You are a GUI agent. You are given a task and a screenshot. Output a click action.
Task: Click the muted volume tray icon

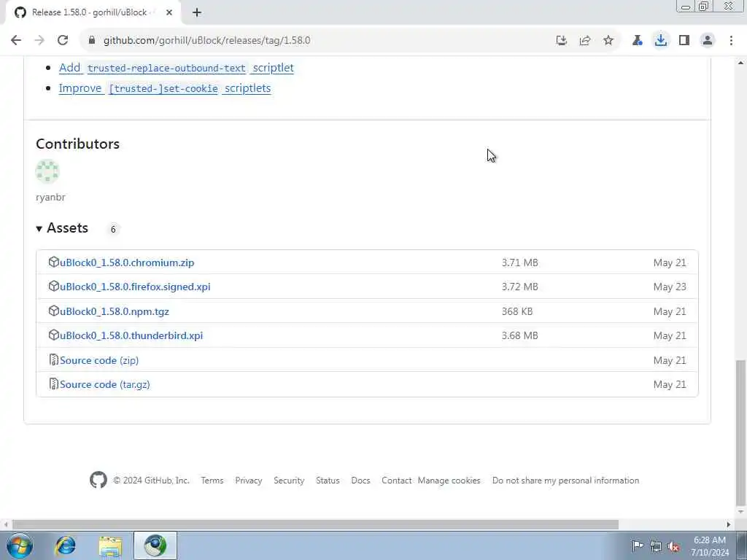(673, 546)
